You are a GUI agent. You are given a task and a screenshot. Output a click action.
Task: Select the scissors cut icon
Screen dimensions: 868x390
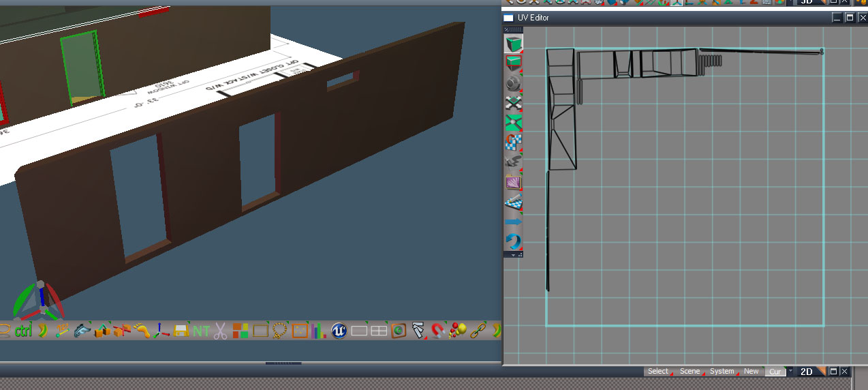click(x=220, y=331)
